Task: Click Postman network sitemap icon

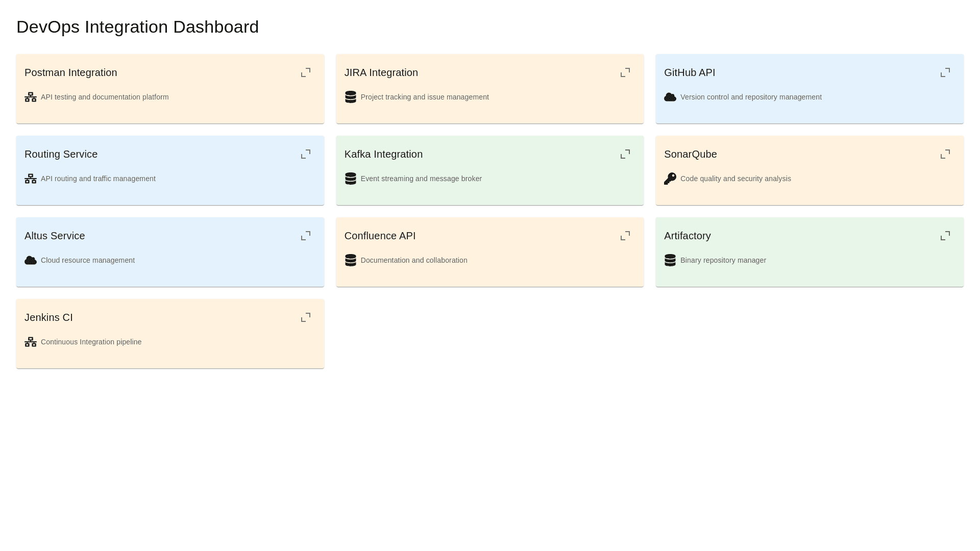Action: (31, 97)
